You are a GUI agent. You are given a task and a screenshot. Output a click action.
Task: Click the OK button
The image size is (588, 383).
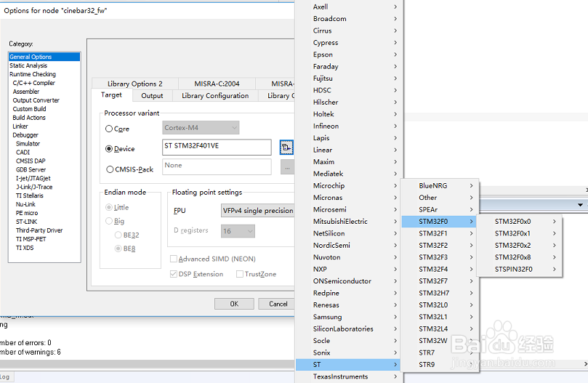[x=234, y=304]
